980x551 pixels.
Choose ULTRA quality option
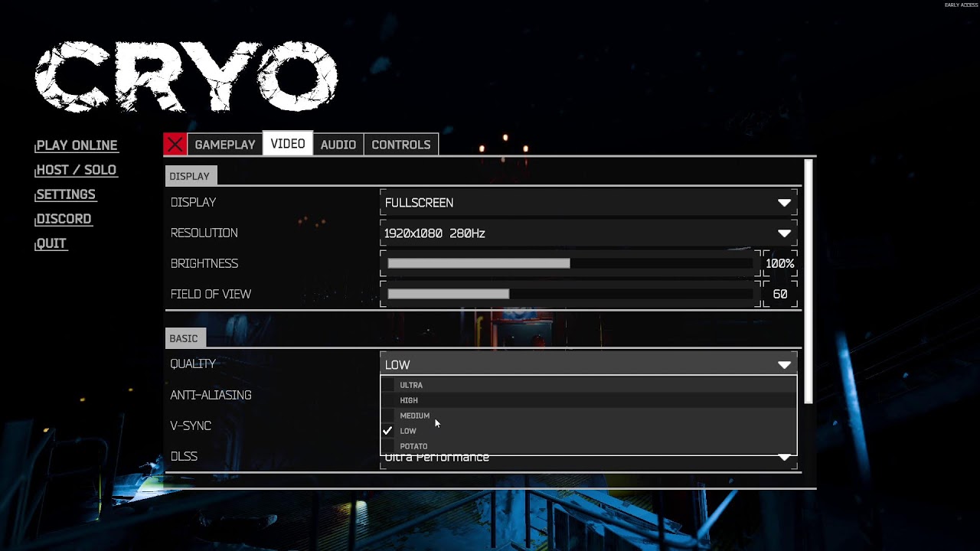tap(589, 385)
